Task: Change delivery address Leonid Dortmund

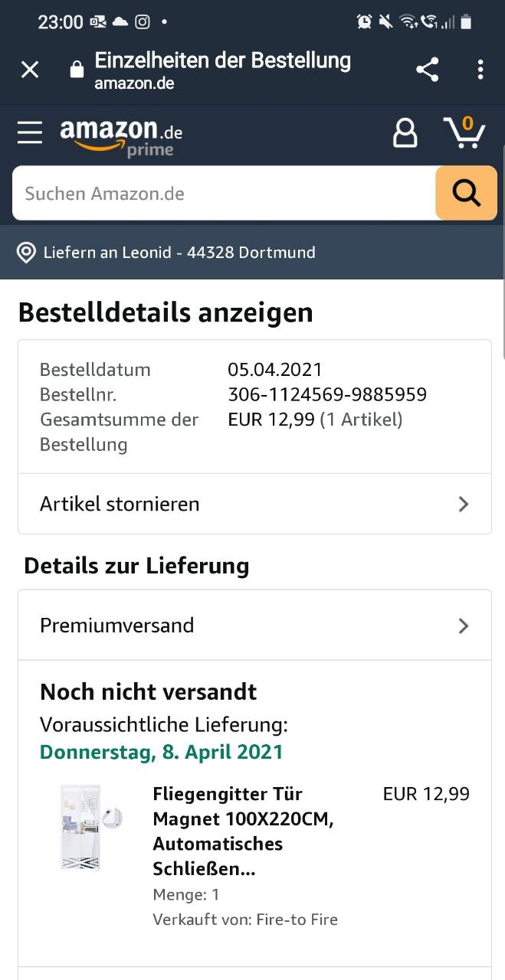Action: [x=179, y=253]
